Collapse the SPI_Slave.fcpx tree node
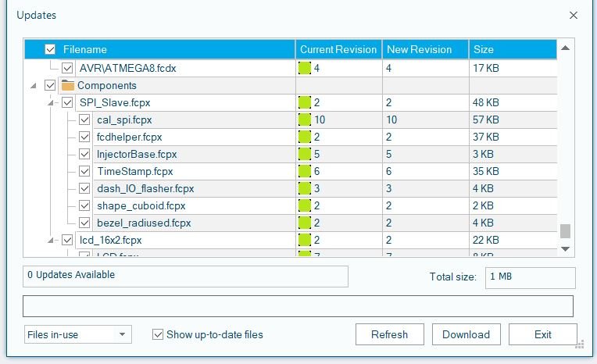 51,103
